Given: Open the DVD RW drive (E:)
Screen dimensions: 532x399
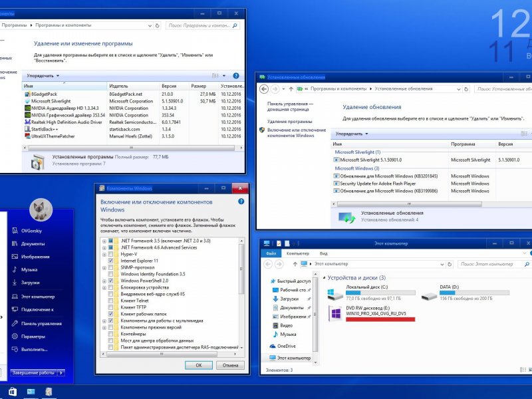Looking at the screenshot, I should coord(371,313).
